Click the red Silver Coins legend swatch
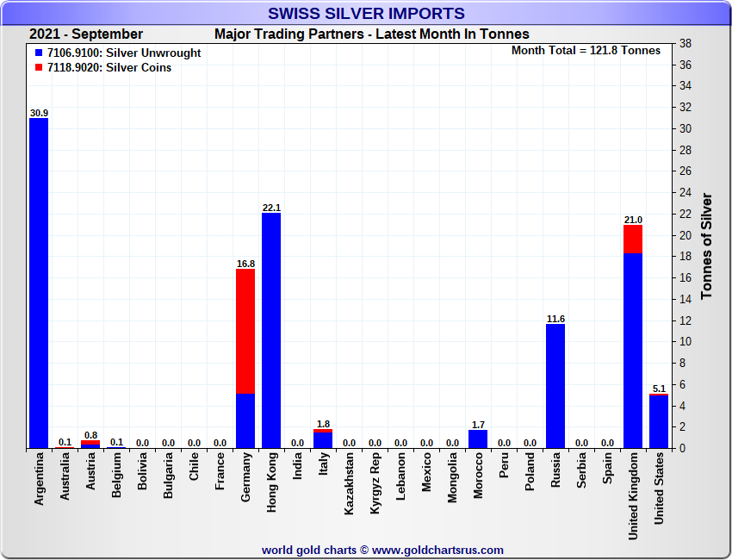 (38, 68)
